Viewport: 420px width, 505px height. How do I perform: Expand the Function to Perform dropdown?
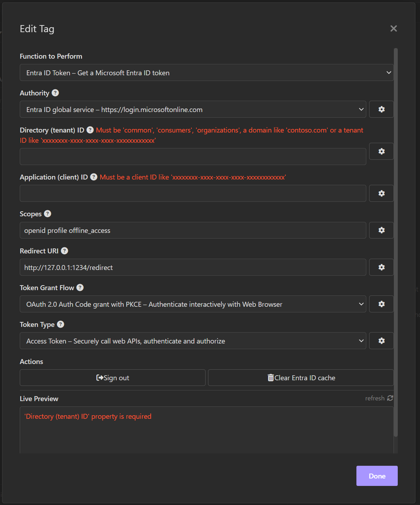pos(207,72)
